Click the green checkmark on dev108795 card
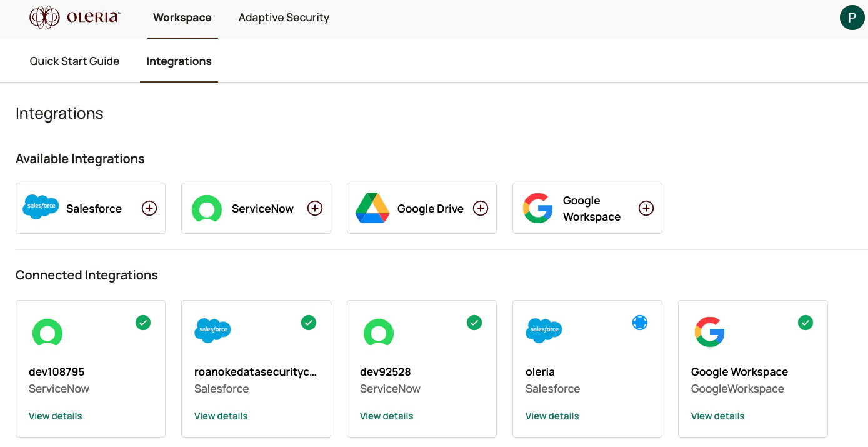Screen dimensions: 868x447 (x=143, y=323)
